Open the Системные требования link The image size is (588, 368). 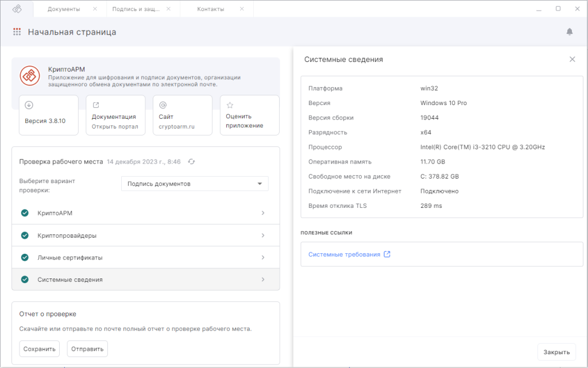tap(345, 254)
